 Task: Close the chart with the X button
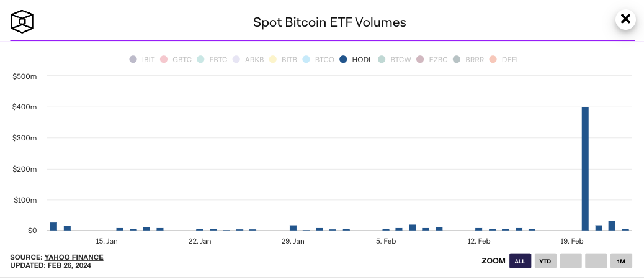[x=625, y=19]
